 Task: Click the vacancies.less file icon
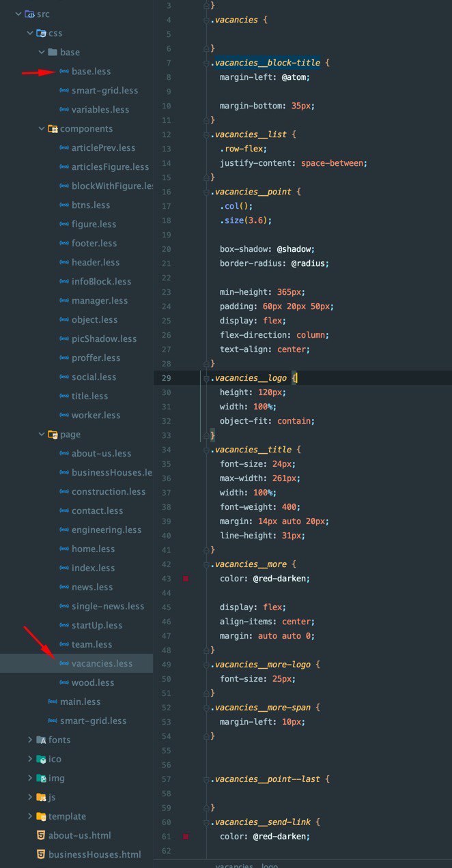(64, 663)
